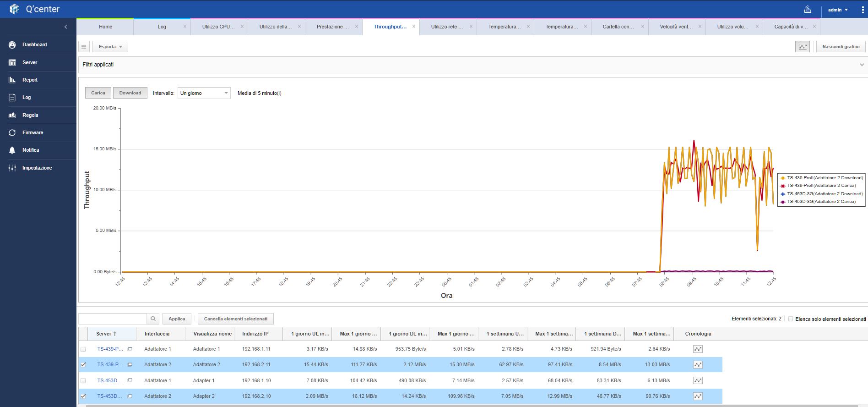868x407 pixels.
Task: Open the Intervallo Un giorno dropdown
Action: (204, 93)
